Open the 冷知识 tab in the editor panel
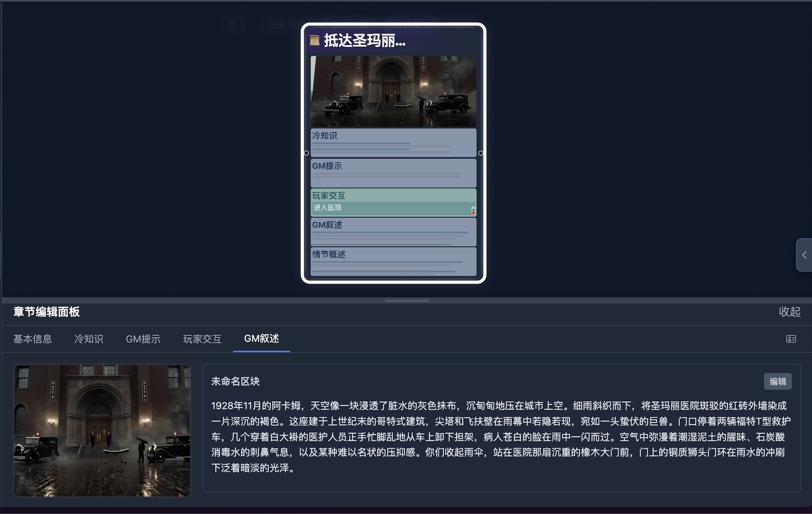This screenshot has width=812, height=514. tap(89, 339)
